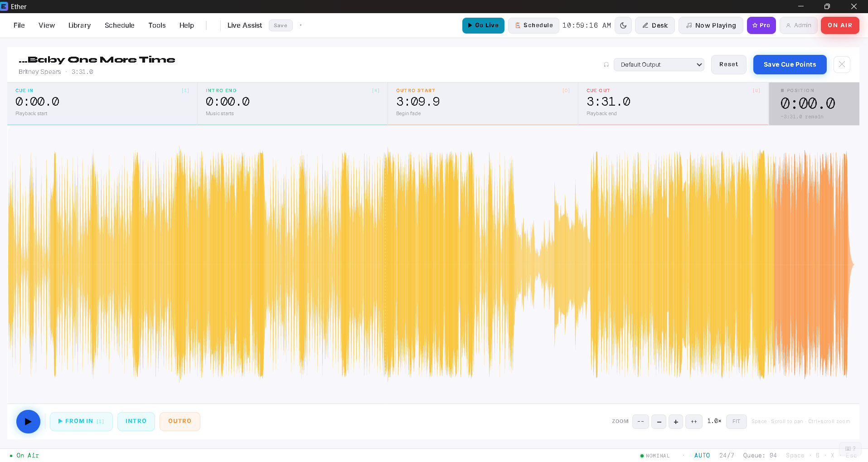Click the Live Assist mode label

245,25
